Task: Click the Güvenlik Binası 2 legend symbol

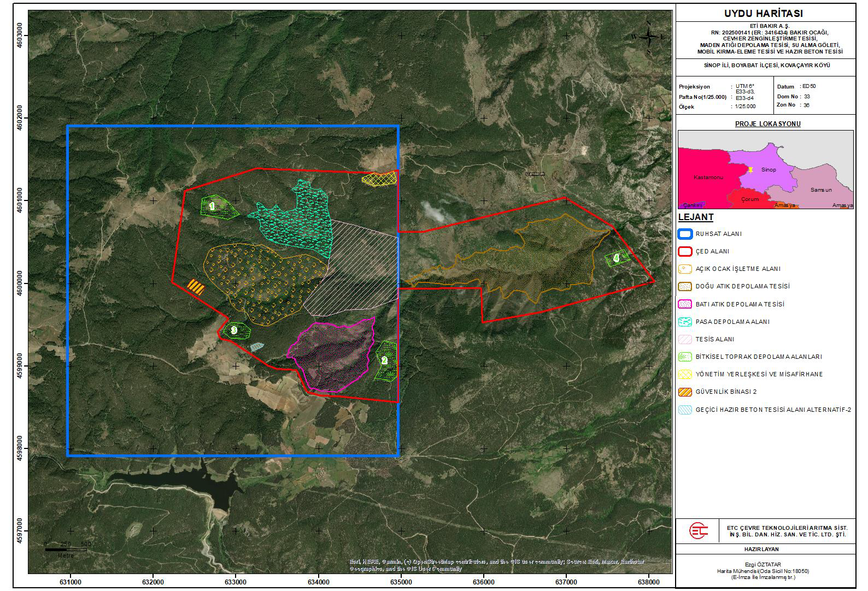Action: (685, 392)
